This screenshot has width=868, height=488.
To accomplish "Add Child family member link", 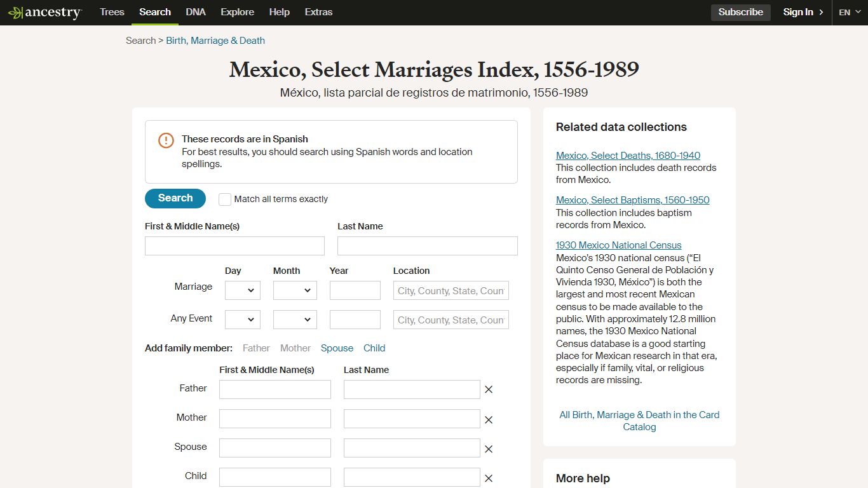I will pos(374,348).
